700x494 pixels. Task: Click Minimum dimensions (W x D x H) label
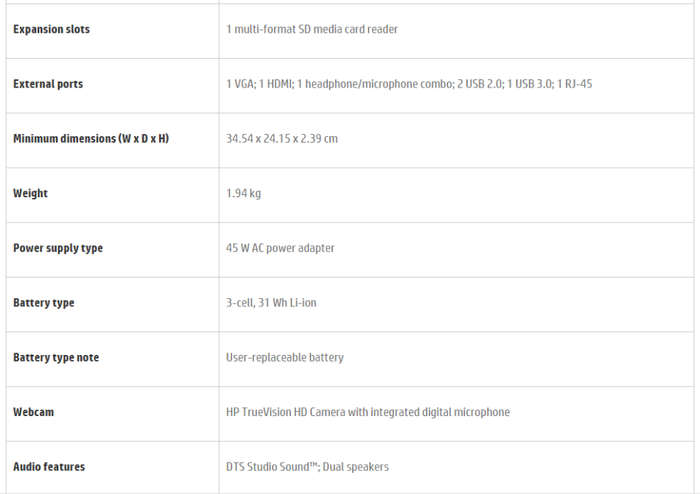pos(91,139)
